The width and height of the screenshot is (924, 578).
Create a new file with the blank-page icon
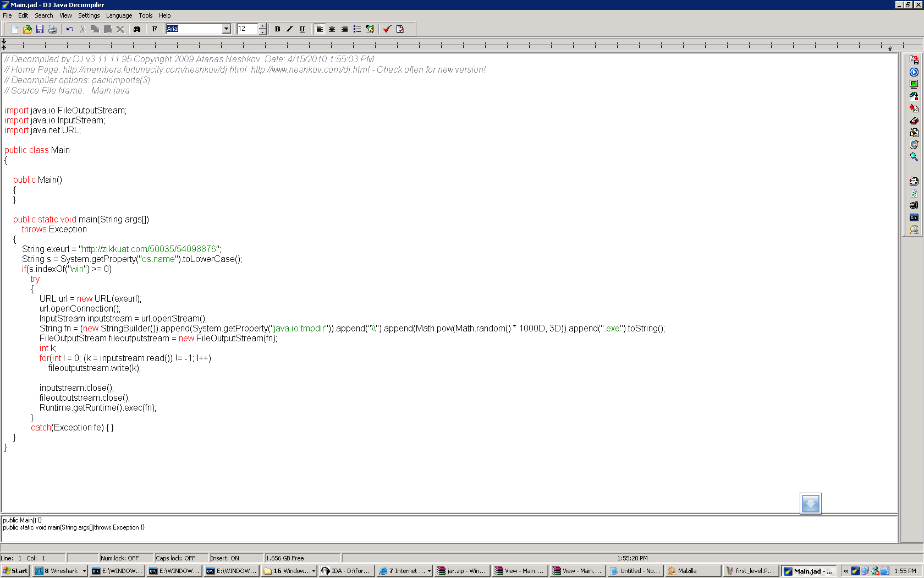coord(15,29)
